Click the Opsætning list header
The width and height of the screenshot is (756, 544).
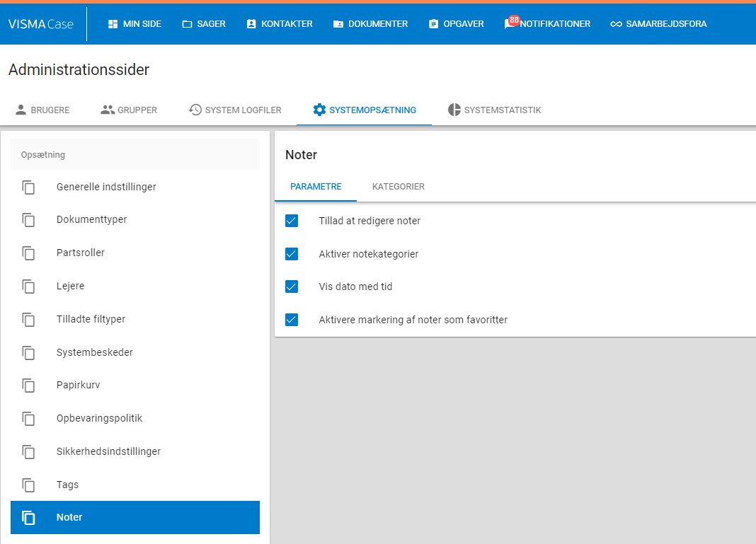(x=135, y=155)
